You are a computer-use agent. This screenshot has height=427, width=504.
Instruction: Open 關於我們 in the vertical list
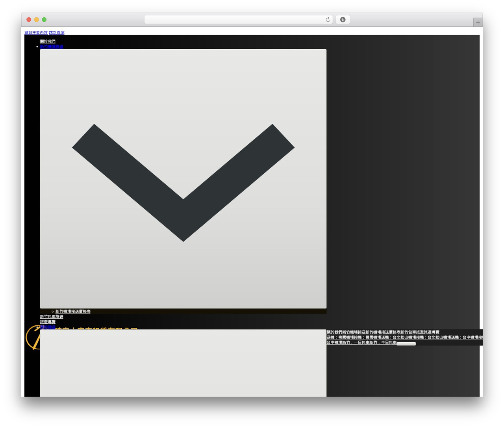pyautogui.click(x=48, y=41)
